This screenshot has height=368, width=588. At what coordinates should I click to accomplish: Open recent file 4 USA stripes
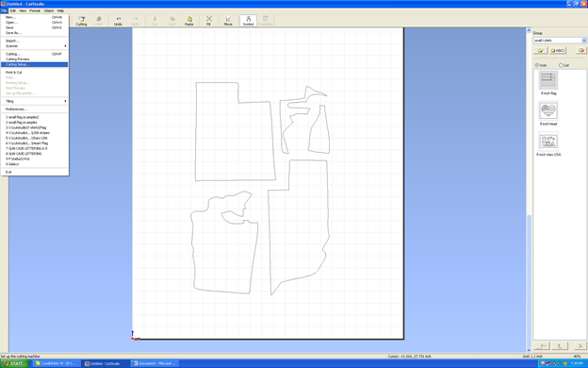tap(35, 133)
